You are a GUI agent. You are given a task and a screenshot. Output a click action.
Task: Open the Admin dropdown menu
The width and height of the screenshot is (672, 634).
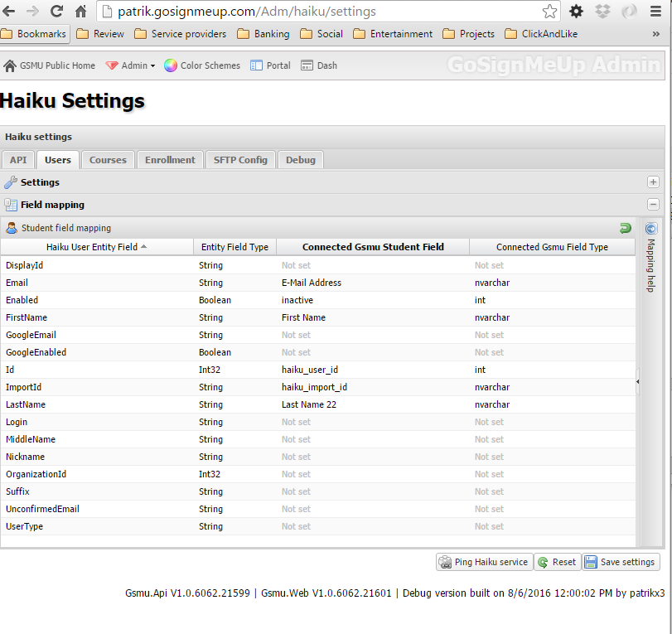(x=130, y=65)
